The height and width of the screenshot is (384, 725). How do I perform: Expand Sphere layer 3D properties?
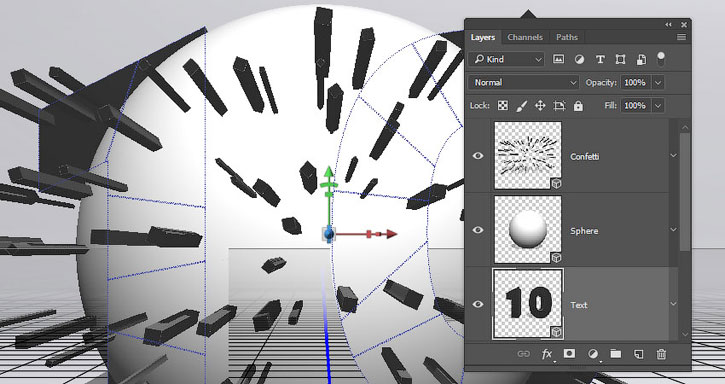point(674,230)
